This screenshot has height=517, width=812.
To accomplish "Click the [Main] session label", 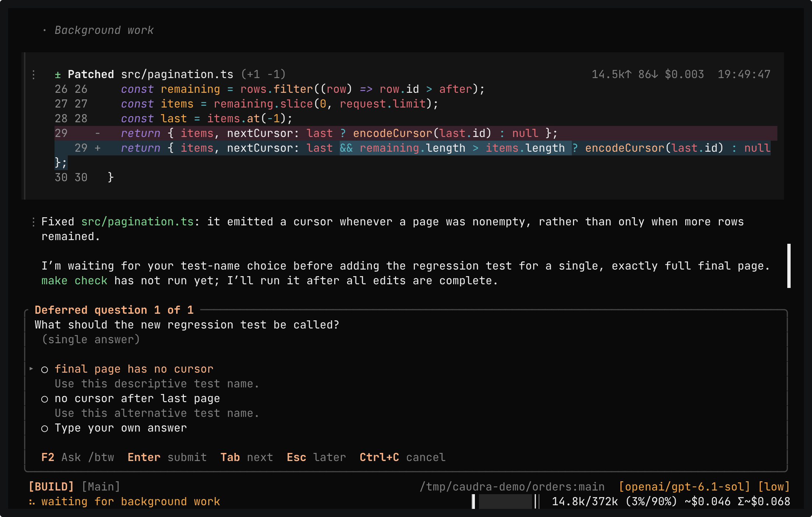I will [x=101, y=487].
